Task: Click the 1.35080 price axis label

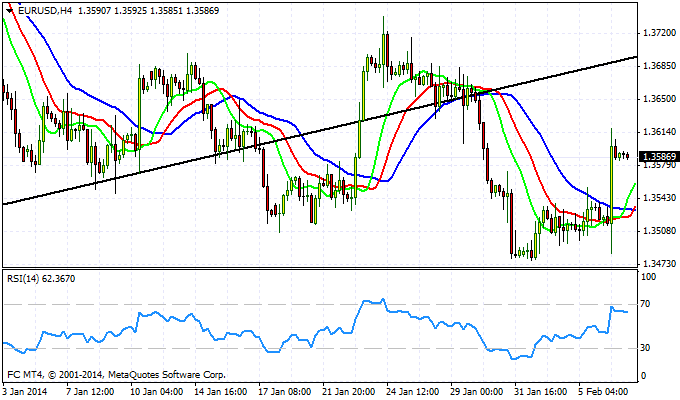Action: tap(660, 231)
